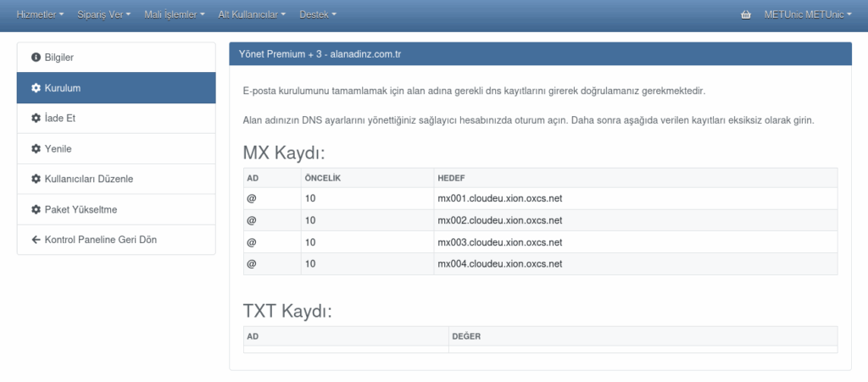This screenshot has height=382, width=868.
Task: Click the info icon next to Bilgiler
Action: 36,58
